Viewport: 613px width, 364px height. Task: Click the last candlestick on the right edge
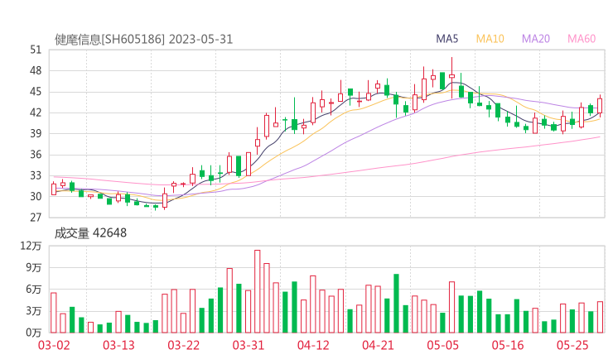point(600,105)
